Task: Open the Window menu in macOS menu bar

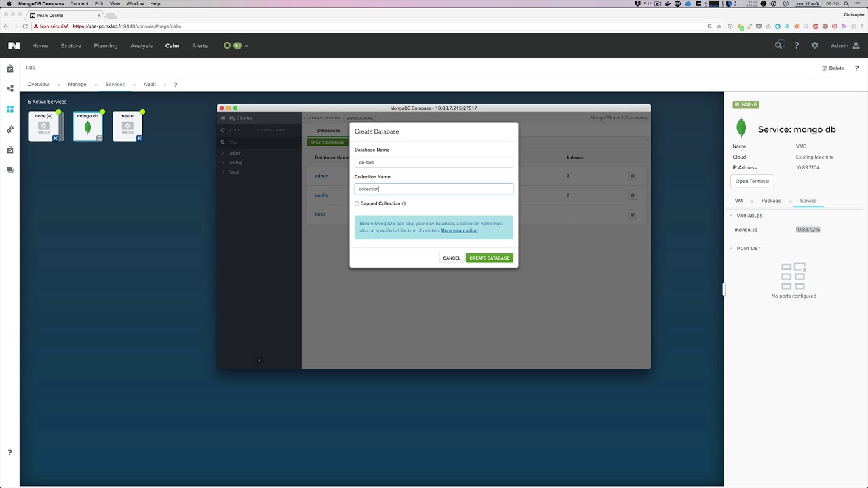Action: point(135,4)
